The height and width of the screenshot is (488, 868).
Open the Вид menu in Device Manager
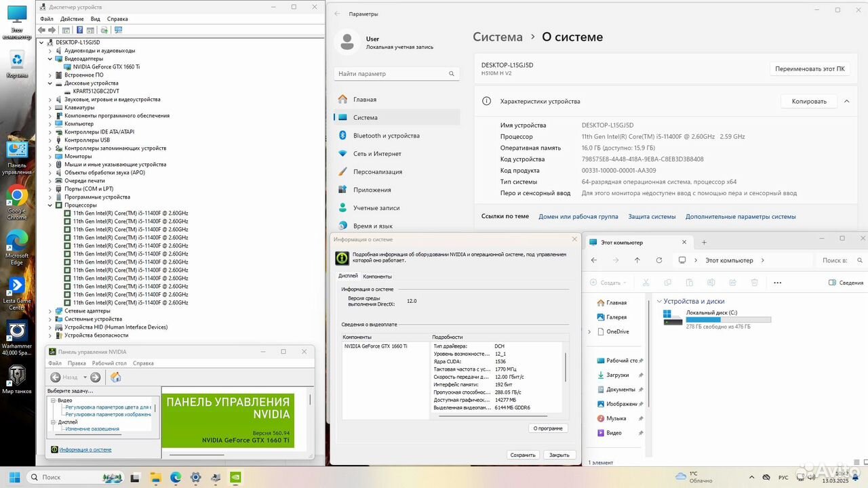[x=96, y=19]
